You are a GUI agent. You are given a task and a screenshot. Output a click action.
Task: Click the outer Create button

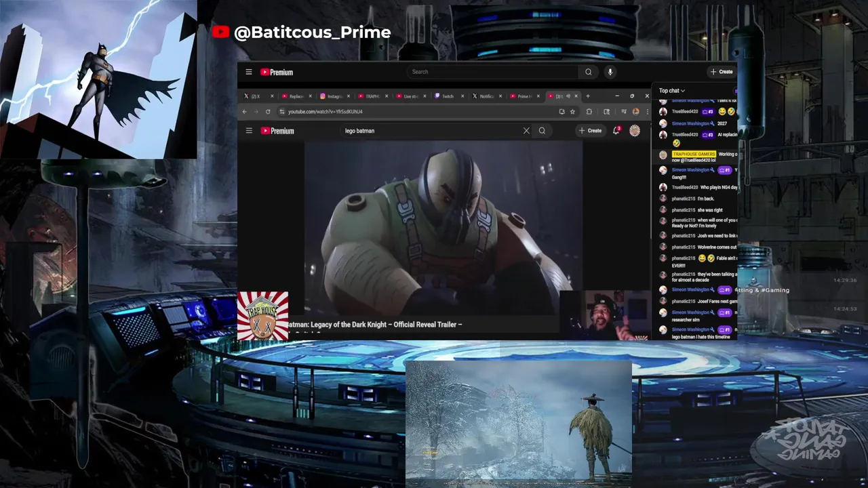(x=722, y=72)
